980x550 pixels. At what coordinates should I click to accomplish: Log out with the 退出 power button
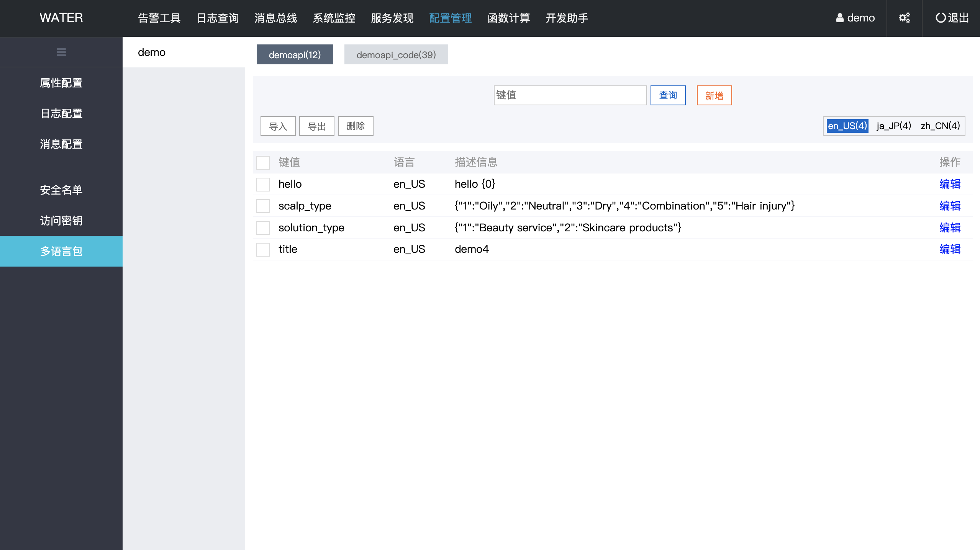point(952,18)
